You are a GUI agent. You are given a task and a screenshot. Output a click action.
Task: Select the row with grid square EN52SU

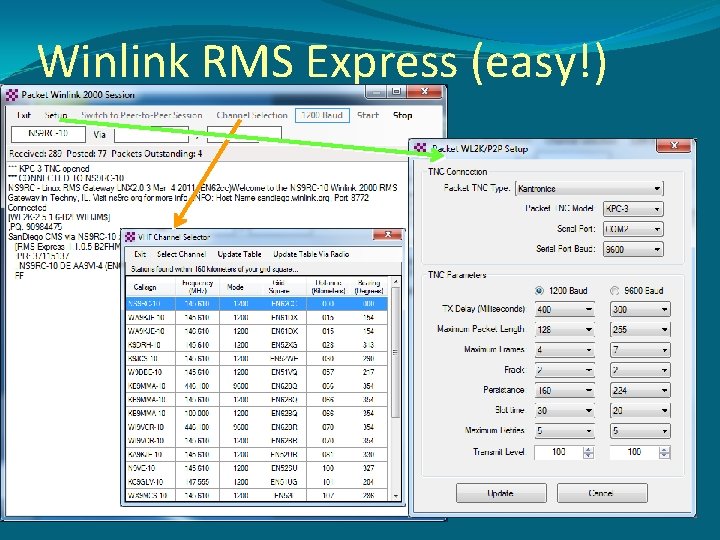(x=257, y=468)
